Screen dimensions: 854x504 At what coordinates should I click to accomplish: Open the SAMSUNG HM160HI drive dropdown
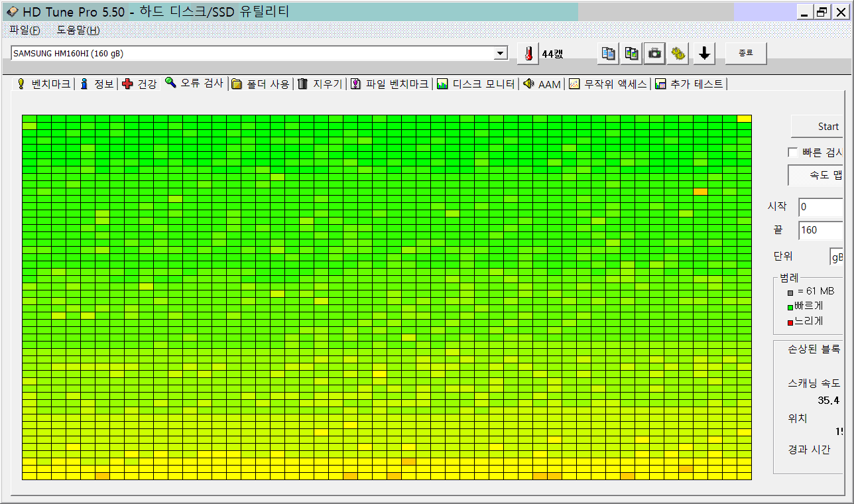(x=259, y=53)
